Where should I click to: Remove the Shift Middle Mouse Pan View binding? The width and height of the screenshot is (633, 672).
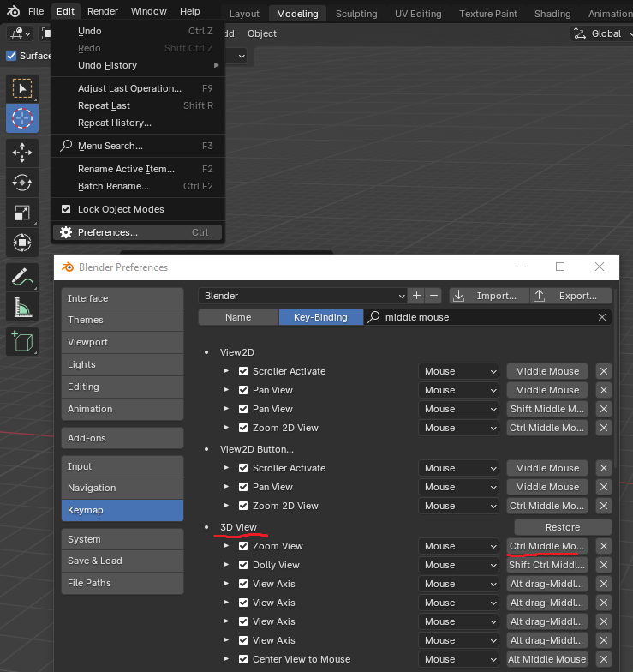pos(604,409)
